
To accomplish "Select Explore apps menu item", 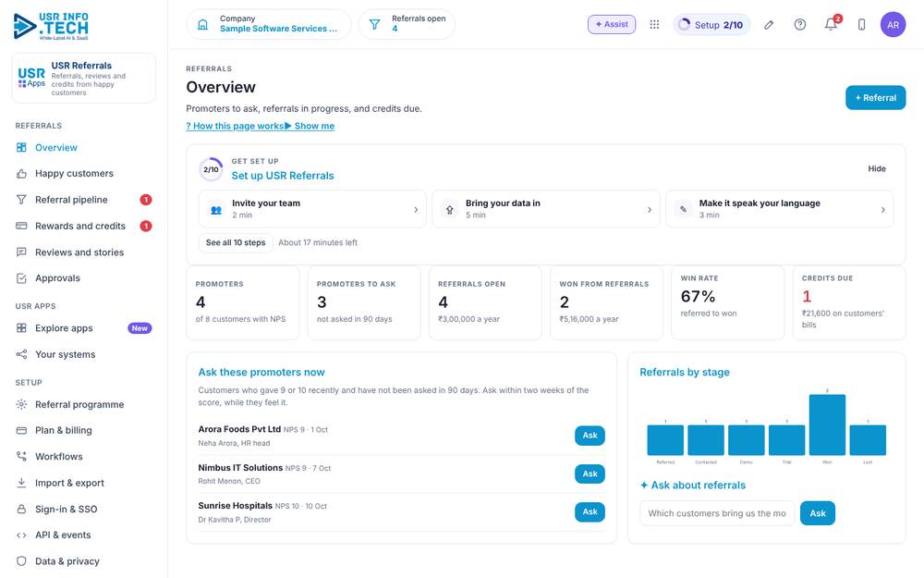I will click(84, 328).
